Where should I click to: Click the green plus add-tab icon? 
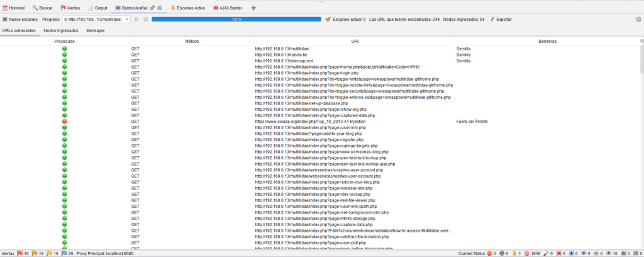coord(253,8)
